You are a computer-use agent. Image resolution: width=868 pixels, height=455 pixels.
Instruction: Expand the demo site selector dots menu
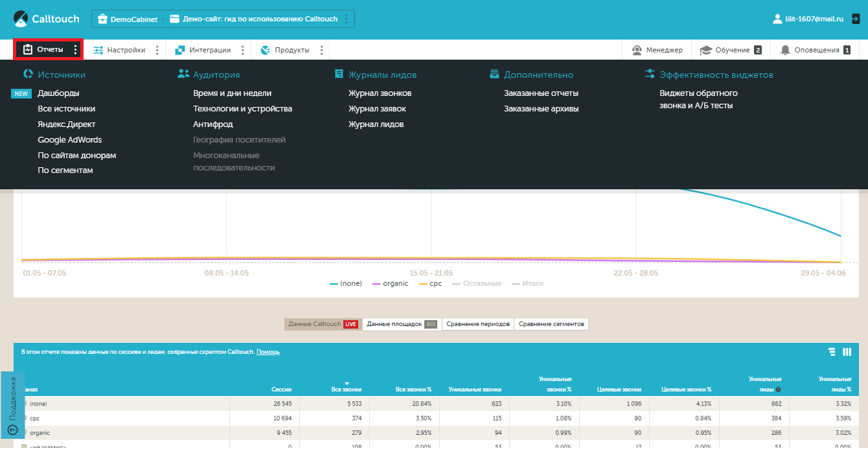347,19
